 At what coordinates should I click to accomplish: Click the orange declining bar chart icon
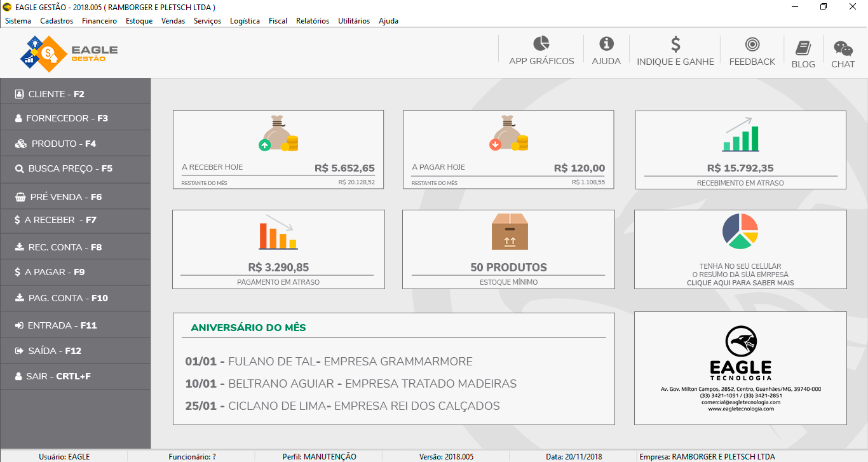pyautogui.click(x=278, y=232)
